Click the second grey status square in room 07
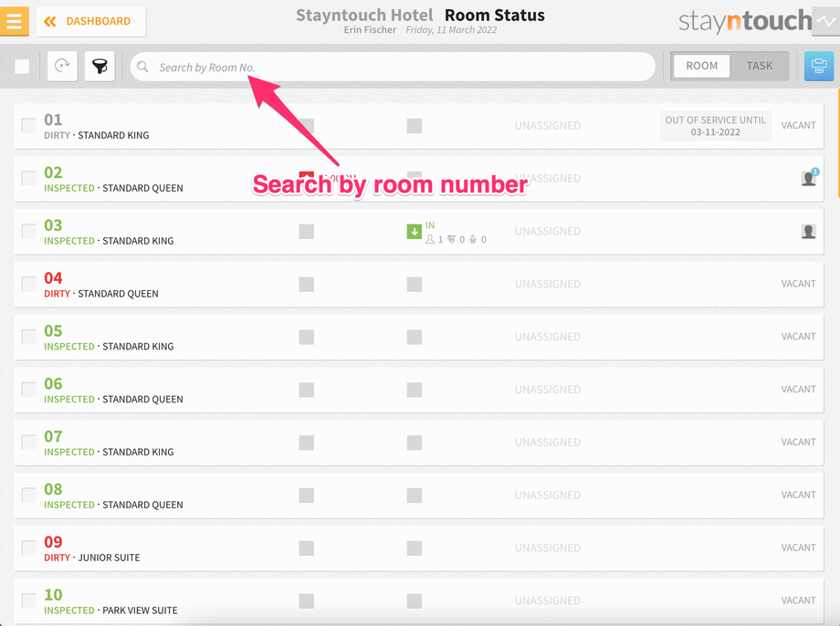The height and width of the screenshot is (626, 840). [415, 443]
